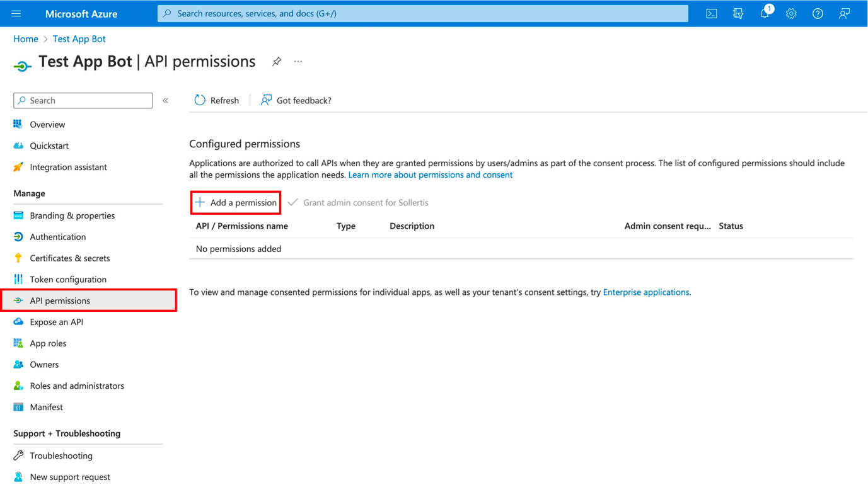
Task: Create a New support request
Action: [70, 477]
